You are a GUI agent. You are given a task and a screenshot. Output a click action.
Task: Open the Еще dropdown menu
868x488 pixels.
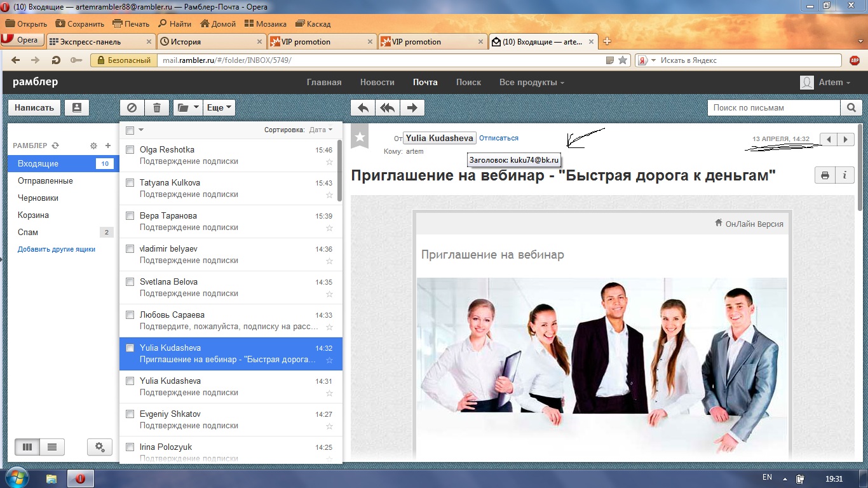[219, 107]
